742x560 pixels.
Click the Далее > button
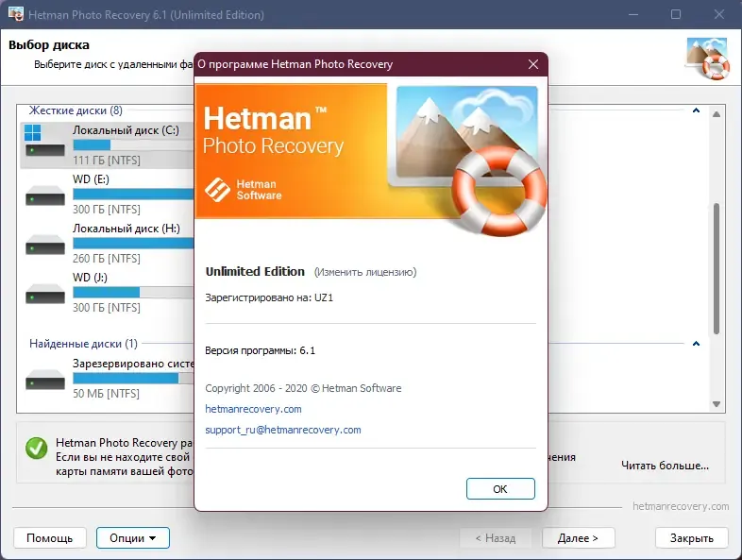579,537
